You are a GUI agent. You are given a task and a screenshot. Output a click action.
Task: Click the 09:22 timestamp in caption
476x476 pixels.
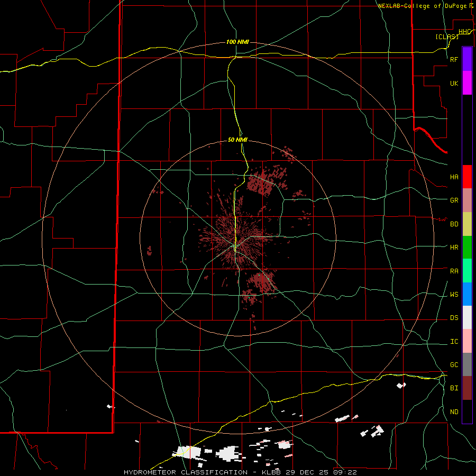(345, 472)
